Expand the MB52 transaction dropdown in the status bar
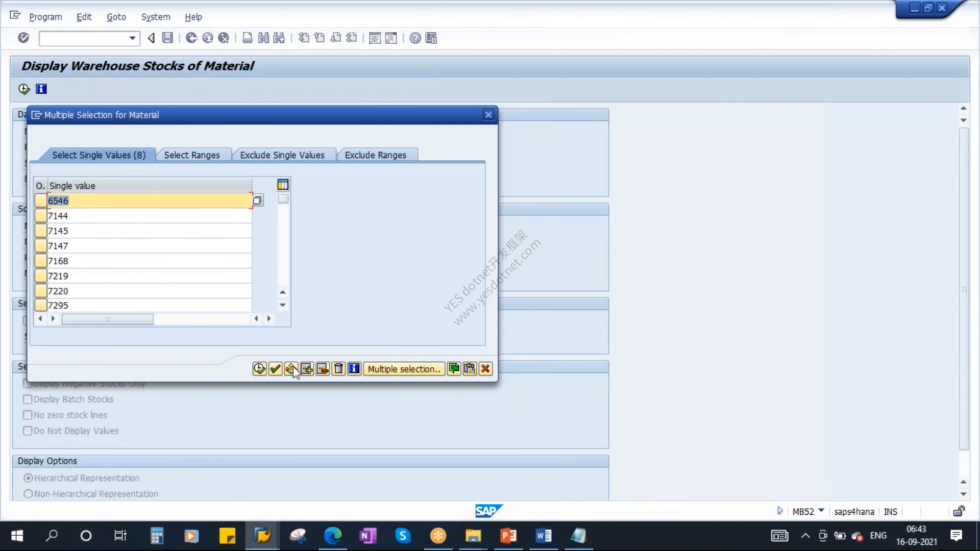980x551 pixels. pos(821,511)
